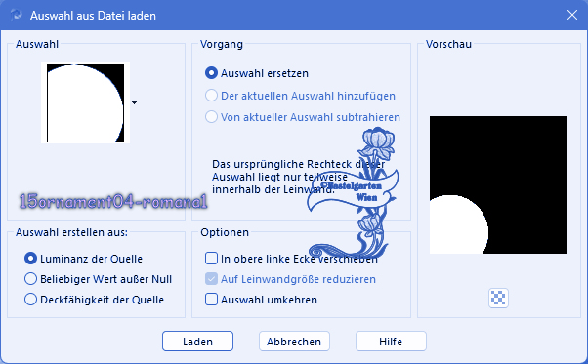Click the Abbrechen button
The height and width of the screenshot is (364, 588).
[x=294, y=342]
